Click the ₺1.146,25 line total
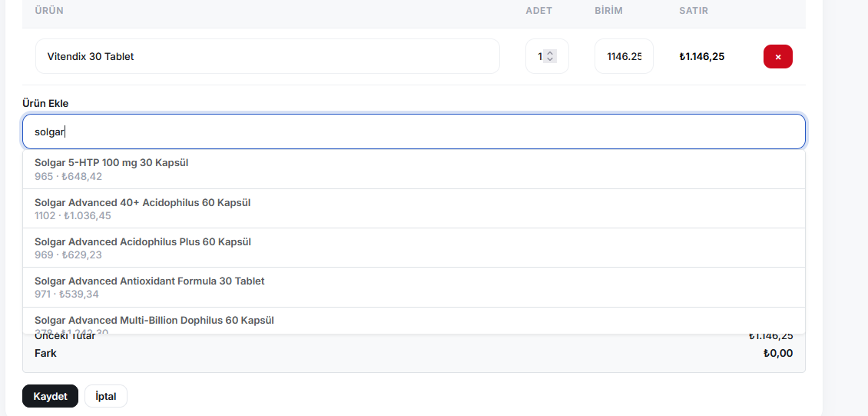Screen dimensions: 868x416 702,56
